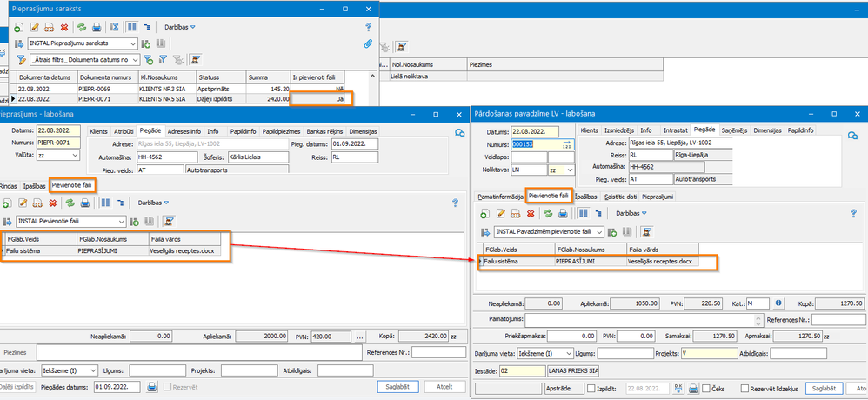Viewport: 868px width, 400px height.
Task: Check the Izpildīt checkbox
Action: (x=591, y=389)
